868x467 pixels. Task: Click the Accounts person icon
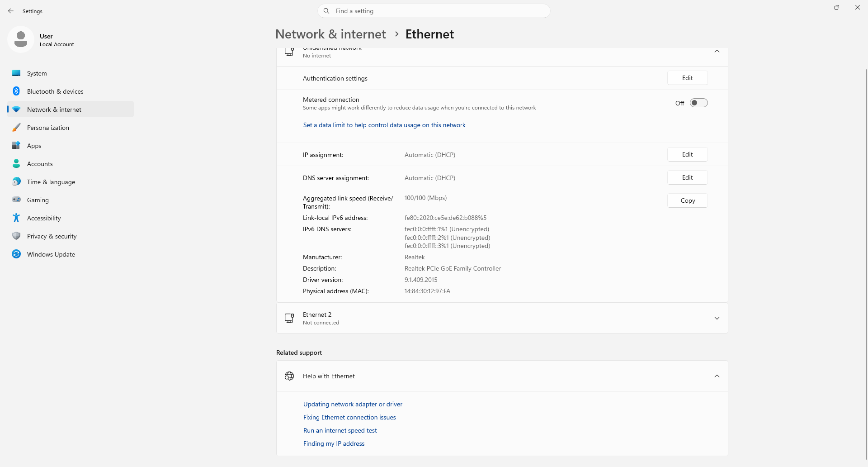pos(16,164)
